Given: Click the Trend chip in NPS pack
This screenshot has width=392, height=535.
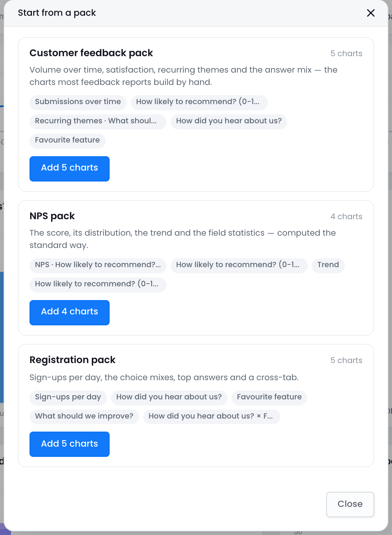Looking at the screenshot, I should [x=328, y=265].
